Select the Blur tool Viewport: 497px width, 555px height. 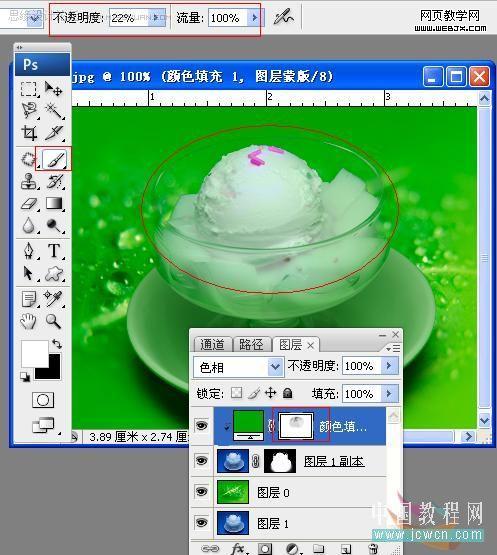pos(28,225)
